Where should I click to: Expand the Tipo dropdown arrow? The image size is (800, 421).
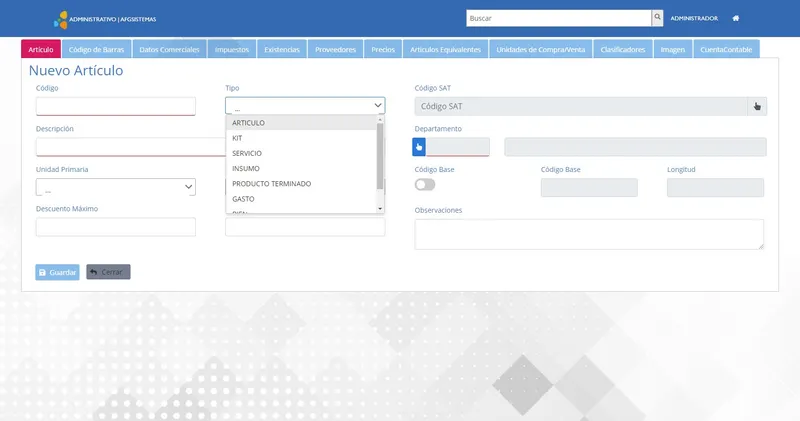(x=378, y=106)
